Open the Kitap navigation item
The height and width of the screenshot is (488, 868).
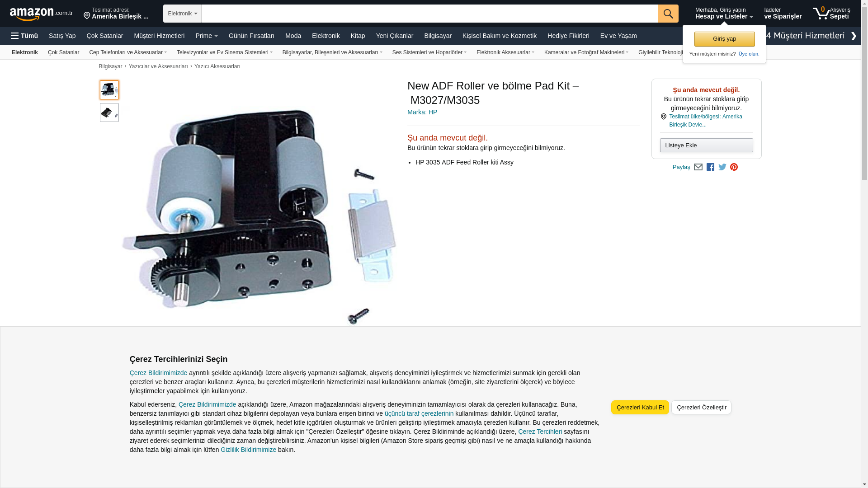pyautogui.click(x=358, y=36)
